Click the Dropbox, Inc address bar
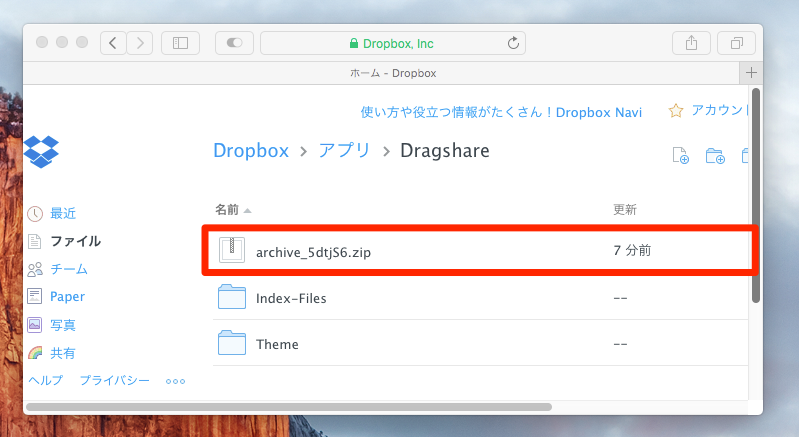Viewport: 799px width, 437px height. 392,43
